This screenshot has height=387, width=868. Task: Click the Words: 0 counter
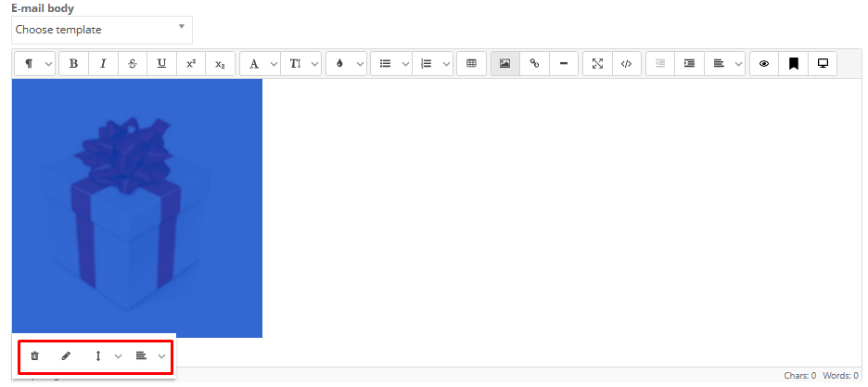(x=841, y=375)
